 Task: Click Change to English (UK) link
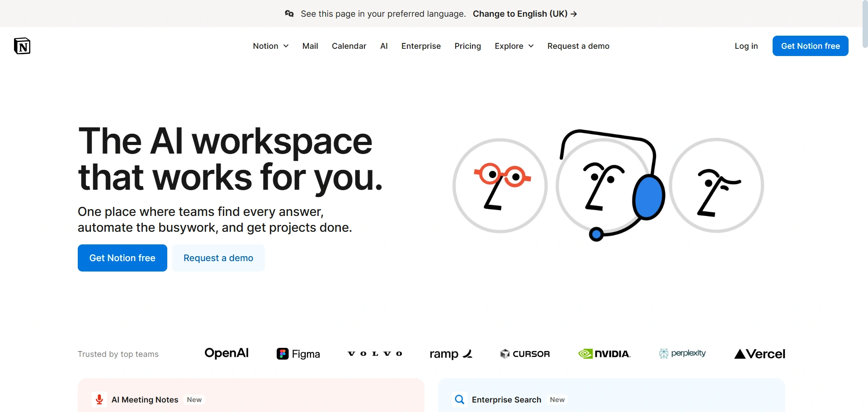525,14
